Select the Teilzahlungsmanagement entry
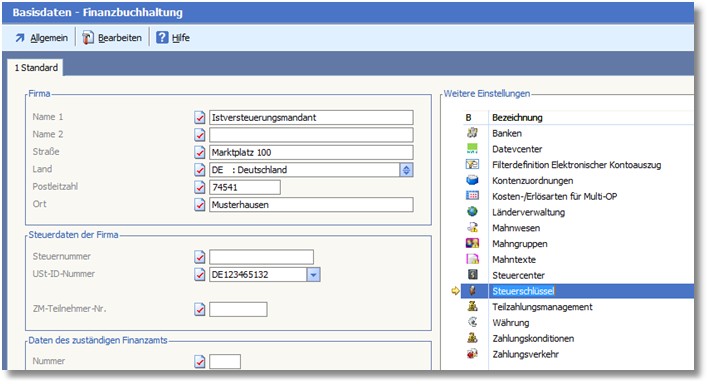Viewport: 708px width, 384px height. 542,307
